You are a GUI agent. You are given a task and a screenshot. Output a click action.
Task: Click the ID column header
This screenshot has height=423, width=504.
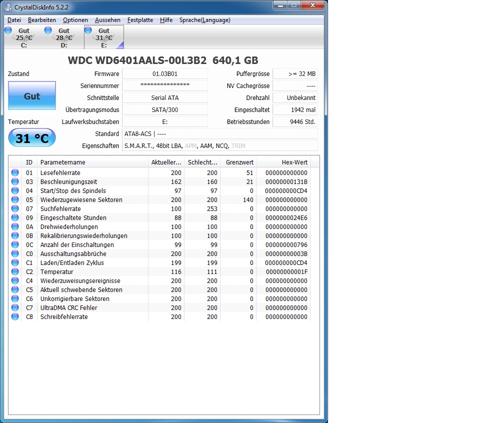[29, 162]
